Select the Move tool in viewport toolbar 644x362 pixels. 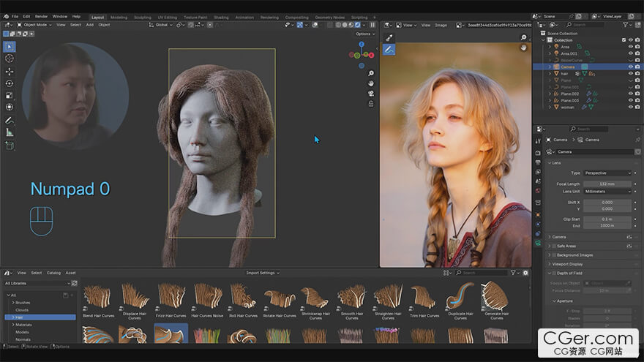[10, 71]
